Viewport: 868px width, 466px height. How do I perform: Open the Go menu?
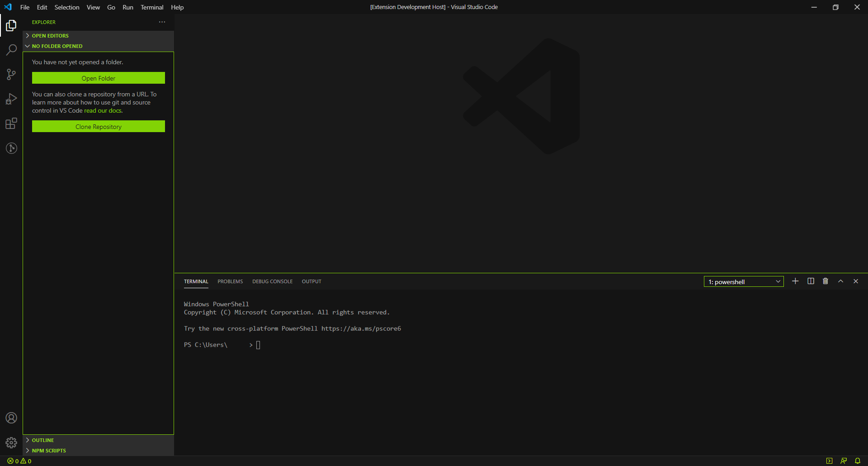pos(111,7)
